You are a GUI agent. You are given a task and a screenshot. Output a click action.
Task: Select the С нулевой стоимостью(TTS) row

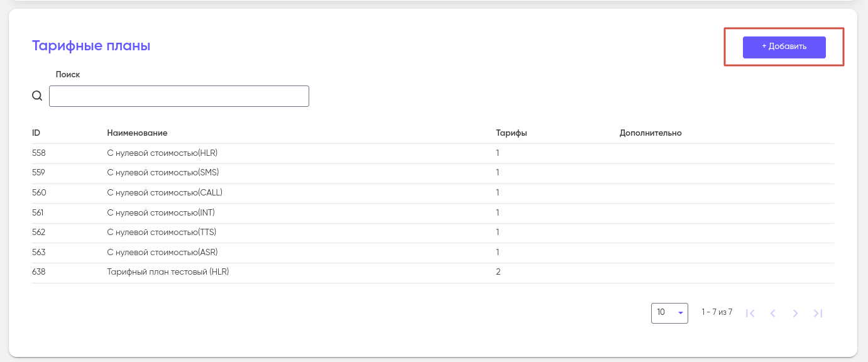coord(162,232)
